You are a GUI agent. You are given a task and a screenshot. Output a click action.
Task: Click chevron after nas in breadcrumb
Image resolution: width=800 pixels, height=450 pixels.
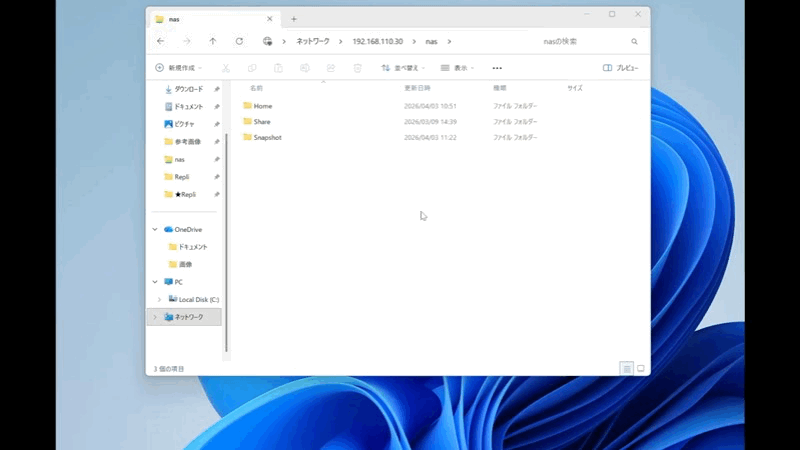449,42
